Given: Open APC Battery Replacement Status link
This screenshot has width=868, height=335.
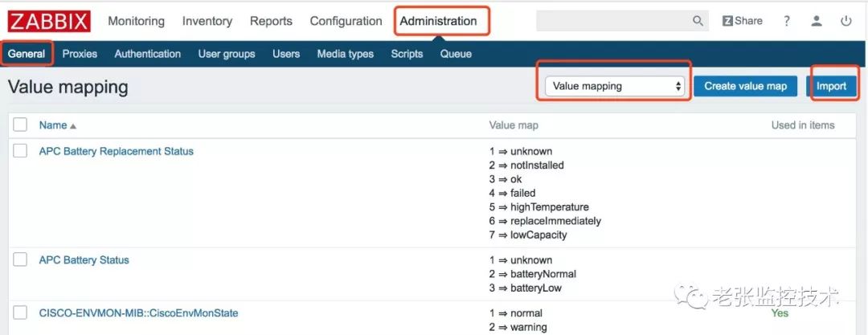Looking at the screenshot, I should click(x=117, y=151).
